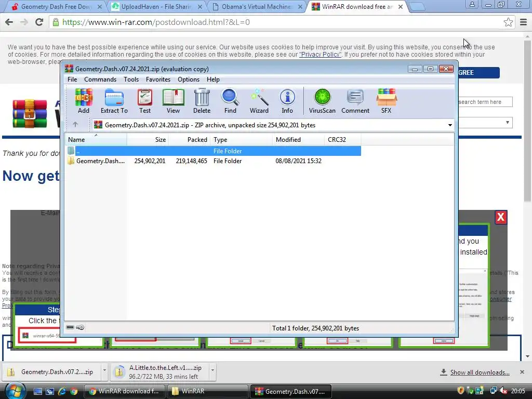
Task: Add a Comment to the archive
Action: point(355,101)
